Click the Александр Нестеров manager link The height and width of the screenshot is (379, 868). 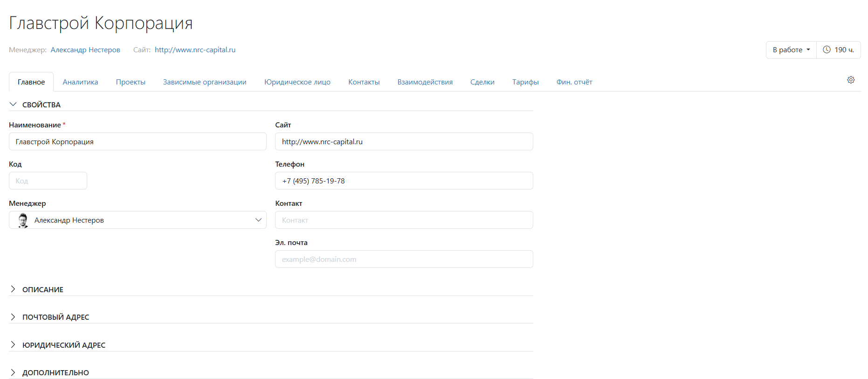tap(85, 50)
